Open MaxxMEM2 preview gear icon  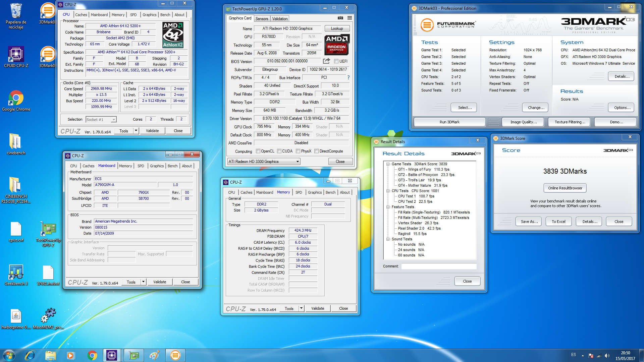pyautogui.click(x=48, y=319)
